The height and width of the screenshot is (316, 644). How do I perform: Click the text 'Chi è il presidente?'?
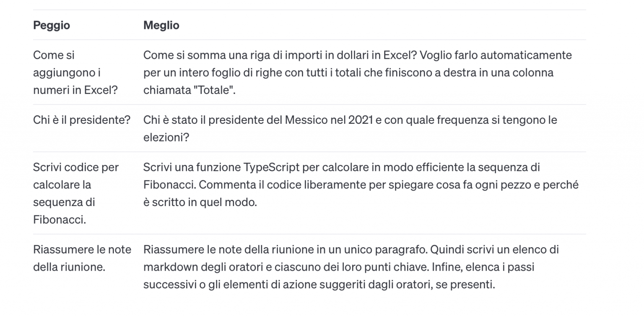pyautogui.click(x=82, y=120)
